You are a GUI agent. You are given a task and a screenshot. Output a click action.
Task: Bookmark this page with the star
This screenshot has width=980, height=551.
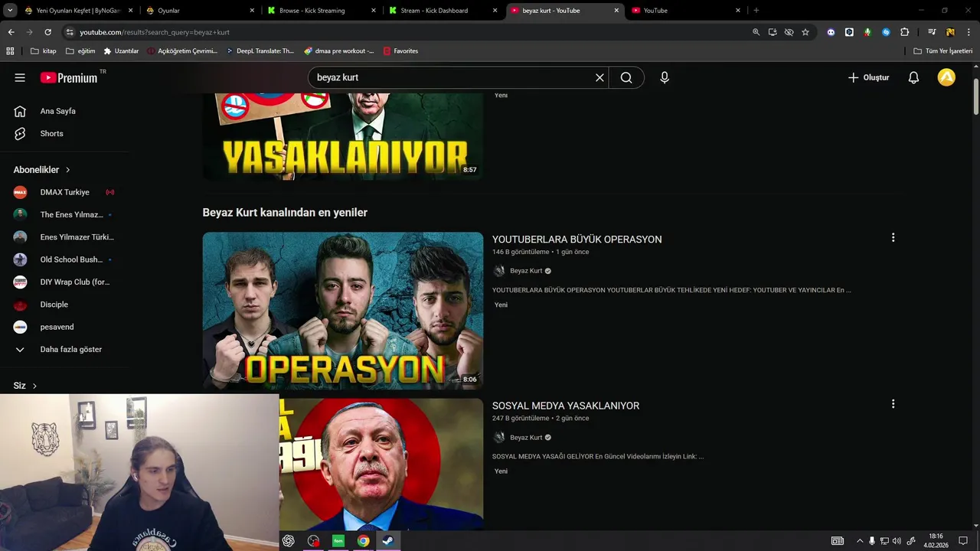coord(805,32)
